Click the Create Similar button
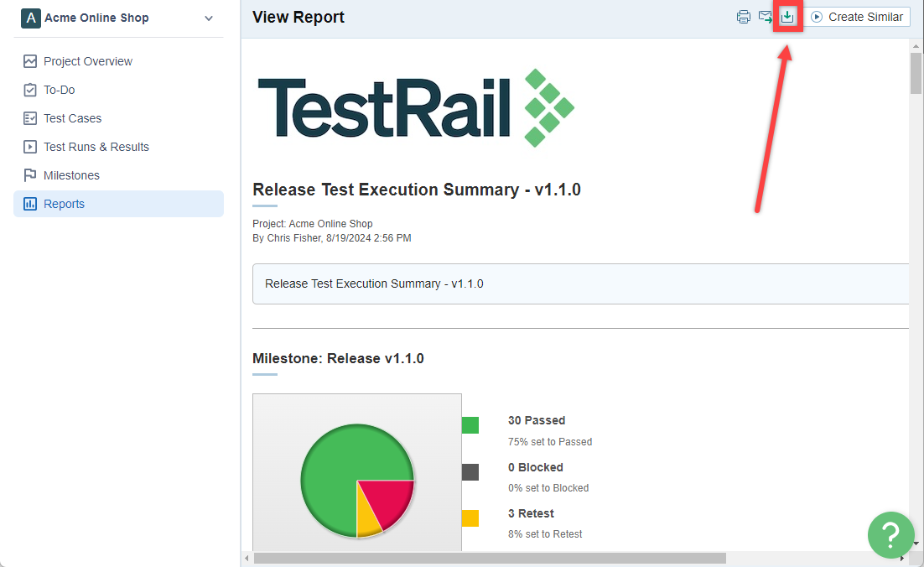Viewport: 924px width, 567px height. tap(857, 17)
